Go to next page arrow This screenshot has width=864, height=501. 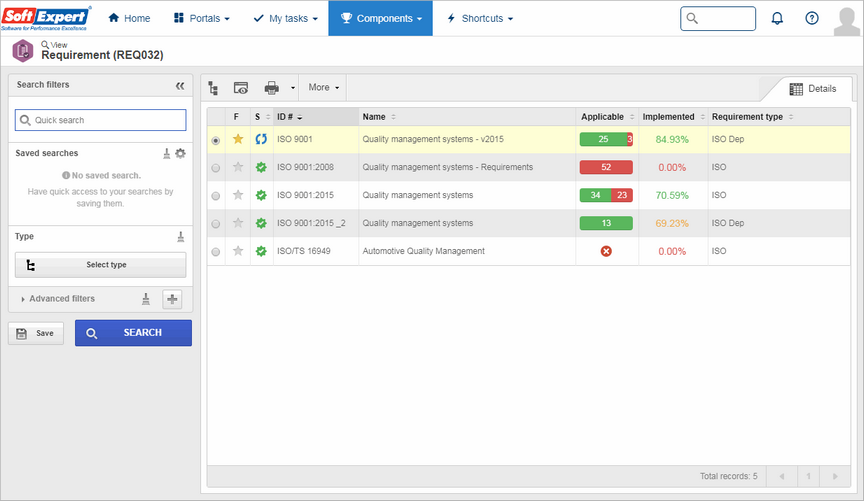coord(835,476)
